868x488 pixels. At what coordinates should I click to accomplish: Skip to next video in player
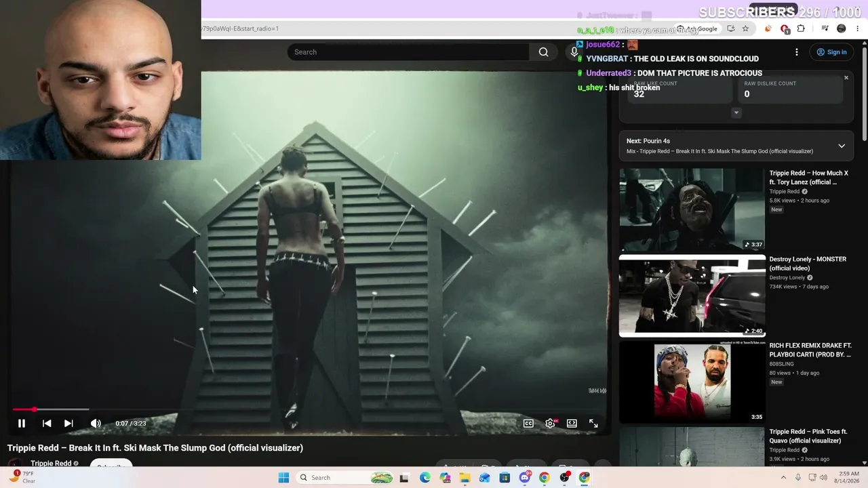tap(68, 424)
